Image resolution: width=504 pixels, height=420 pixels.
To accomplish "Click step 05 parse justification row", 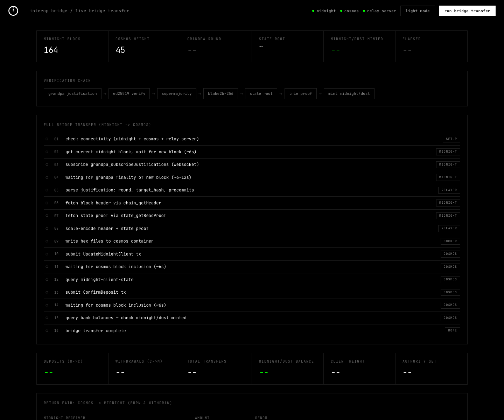I will coord(252,190).
